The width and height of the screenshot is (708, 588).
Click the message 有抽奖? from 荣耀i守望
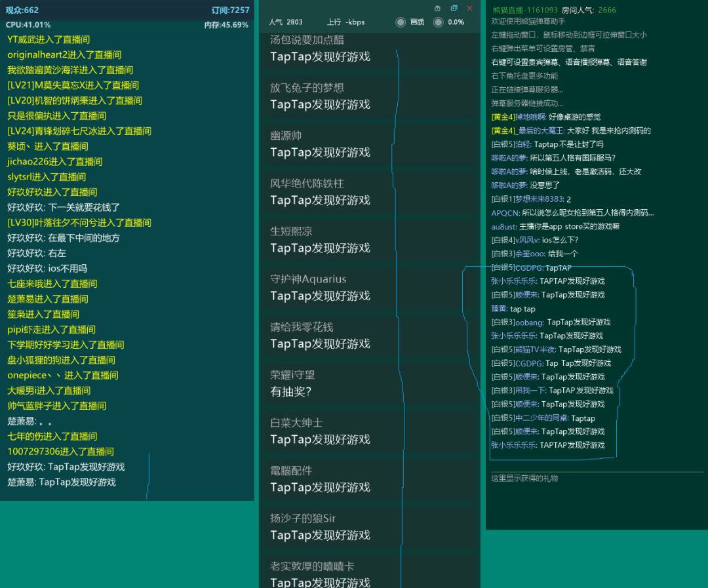290,391
